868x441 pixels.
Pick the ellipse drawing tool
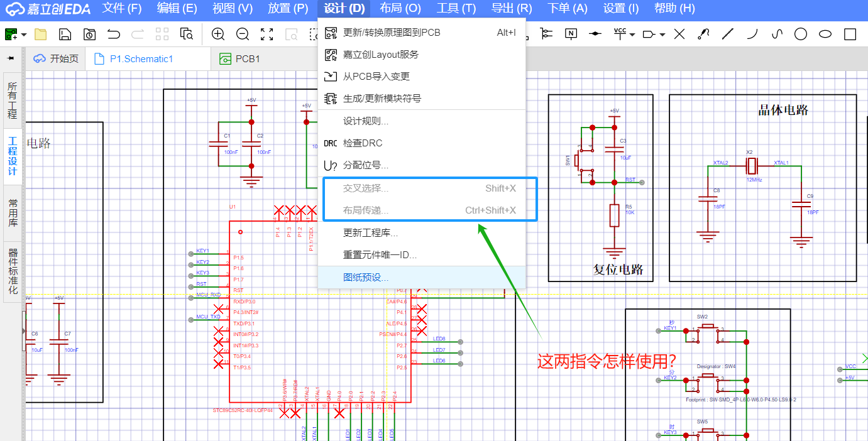click(x=825, y=35)
